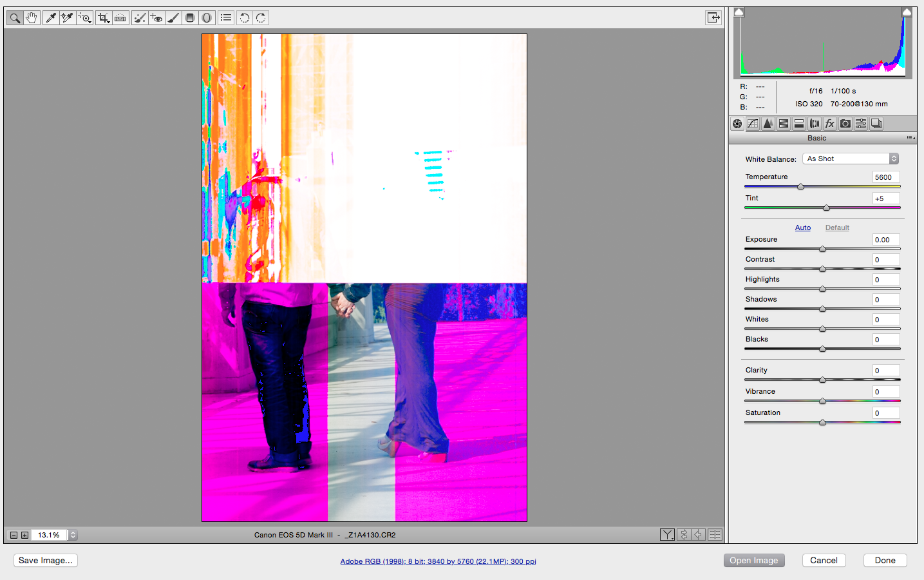924x580 pixels.
Task: Select the Hand tool
Action: (x=31, y=17)
